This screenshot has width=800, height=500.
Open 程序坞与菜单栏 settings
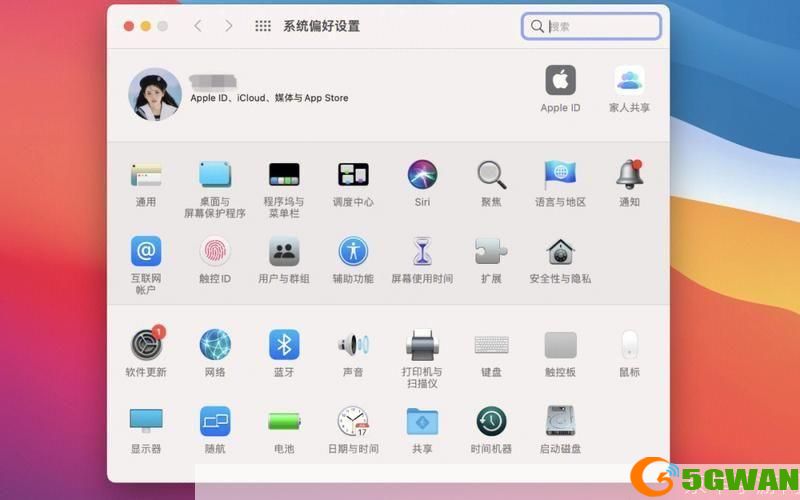click(284, 176)
